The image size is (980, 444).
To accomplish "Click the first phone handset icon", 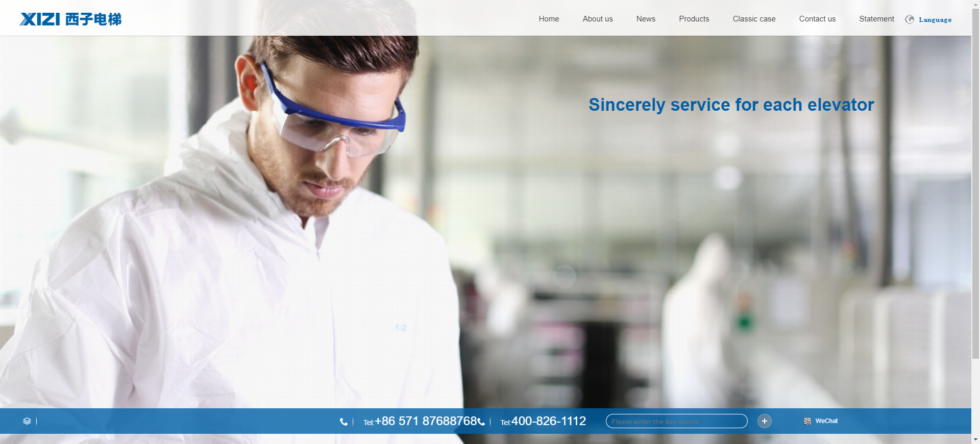I will point(344,422).
